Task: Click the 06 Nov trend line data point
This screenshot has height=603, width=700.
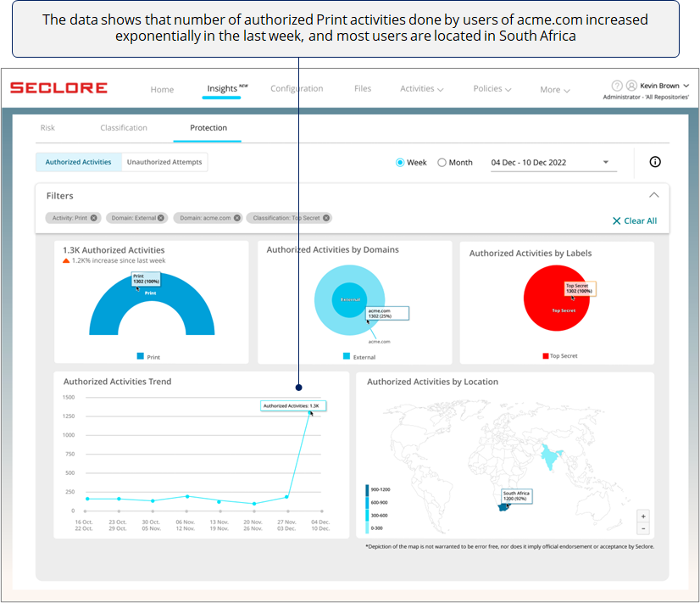Action: click(x=187, y=496)
